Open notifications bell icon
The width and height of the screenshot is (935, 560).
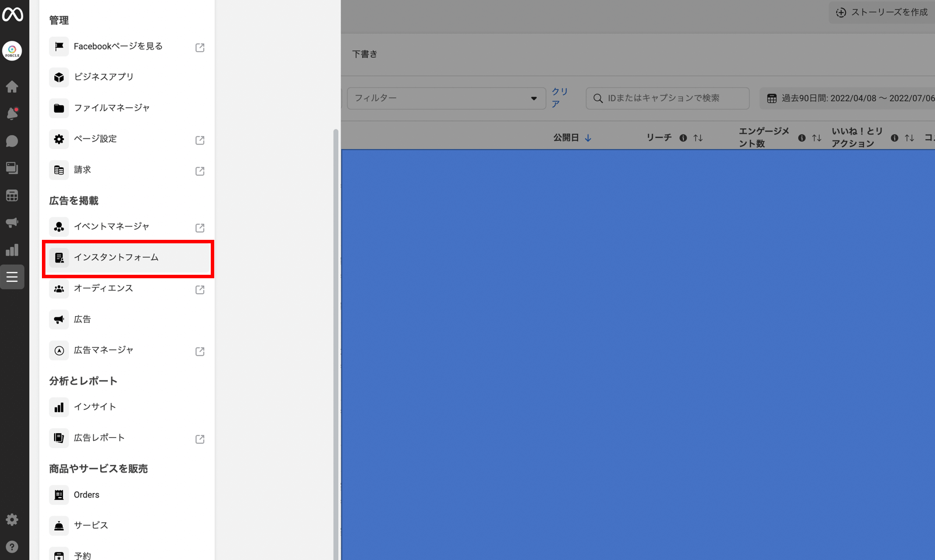click(12, 114)
